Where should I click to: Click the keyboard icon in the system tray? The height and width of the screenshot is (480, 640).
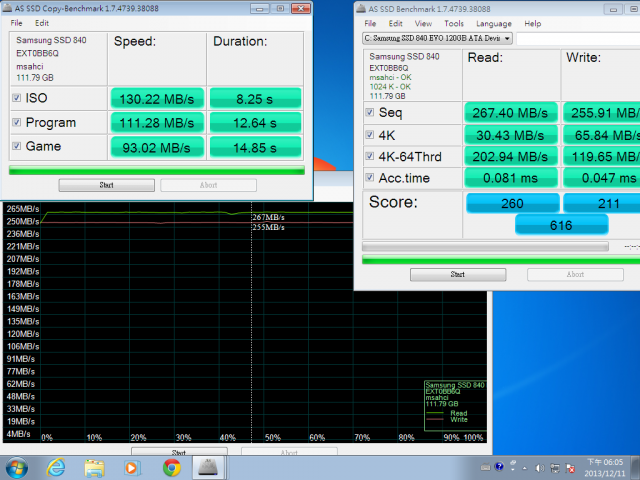(x=485, y=467)
